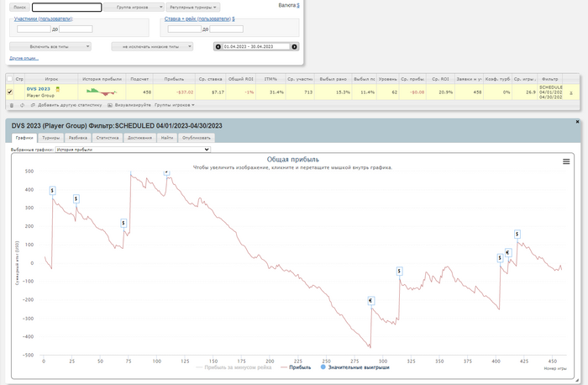Viewport: 588px width, 385px height.
Task: Click the $ win marker near game 70
Action: (x=123, y=223)
